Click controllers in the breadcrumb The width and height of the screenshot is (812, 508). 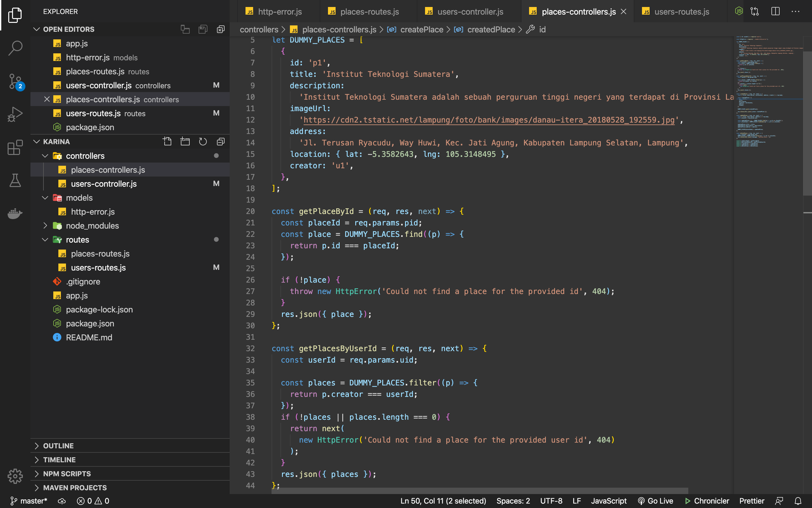pos(259,30)
